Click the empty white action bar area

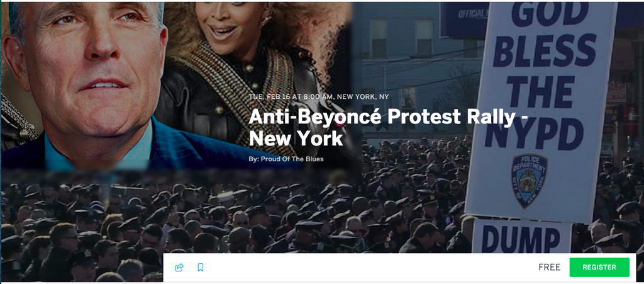[x=370, y=268]
